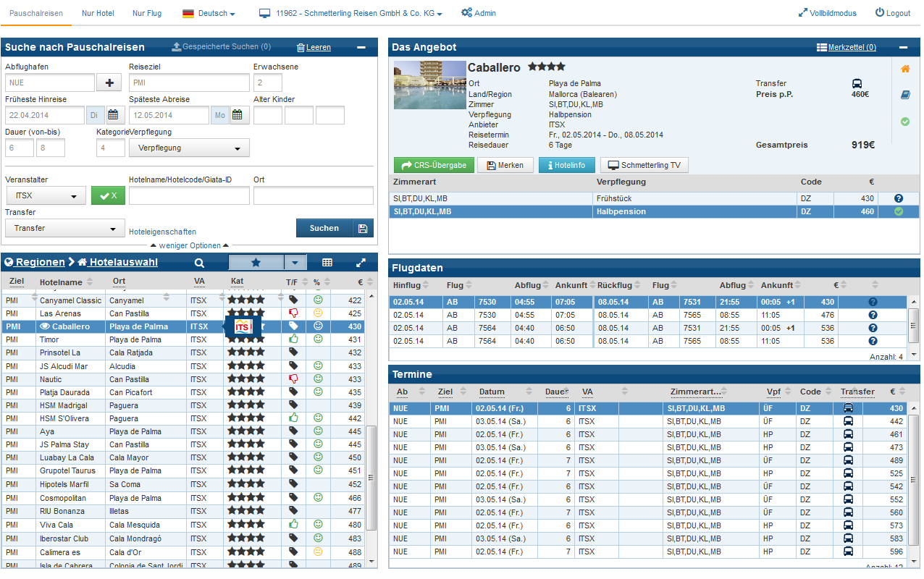This screenshot has height=579, width=924.
Task: Collapse options via weniger Optionen
Action: [190, 245]
